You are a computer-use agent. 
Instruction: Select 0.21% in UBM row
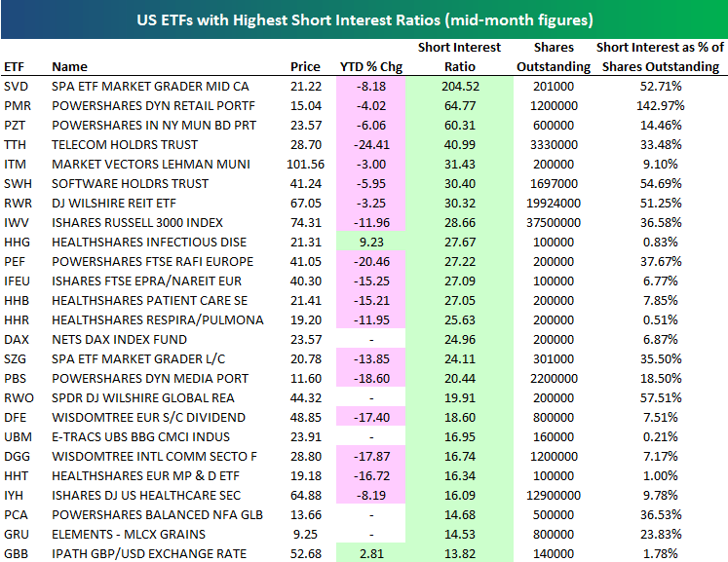click(x=660, y=437)
